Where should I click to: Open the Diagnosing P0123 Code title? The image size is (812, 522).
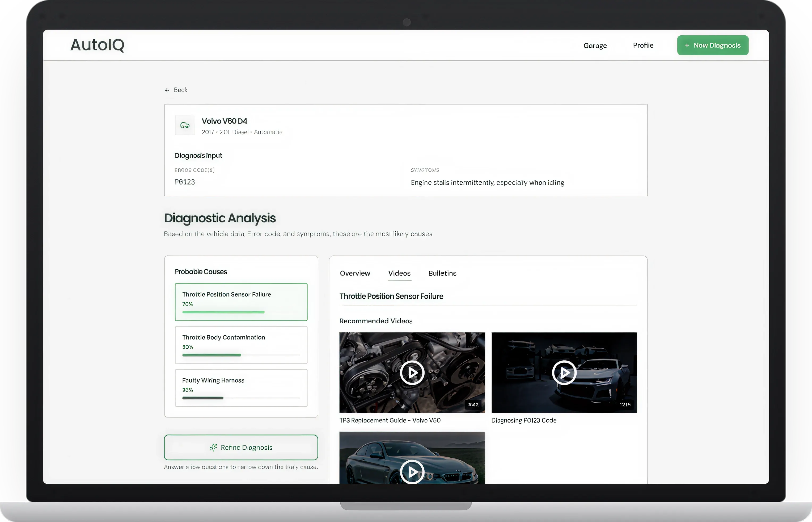(x=524, y=420)
